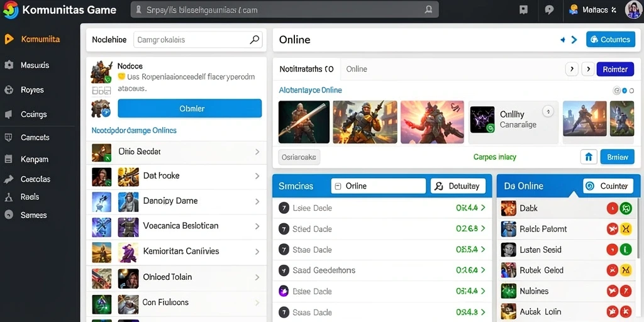
Task: Open the chat bubble icon in header
Action: (549, 10)
